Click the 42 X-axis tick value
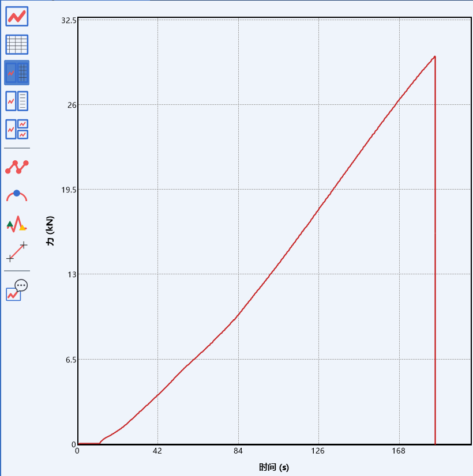The image size is (473, 476). pyautogui.click(x=157, y=451)
